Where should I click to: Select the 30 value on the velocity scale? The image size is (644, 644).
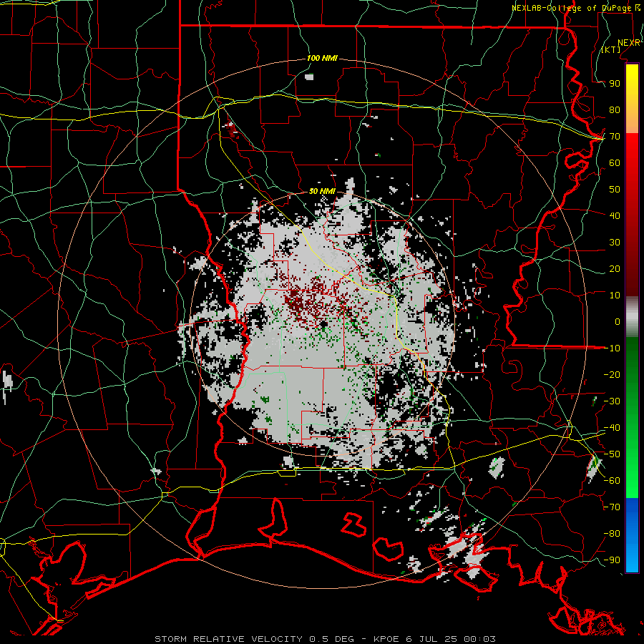click(x=615, y=243)
